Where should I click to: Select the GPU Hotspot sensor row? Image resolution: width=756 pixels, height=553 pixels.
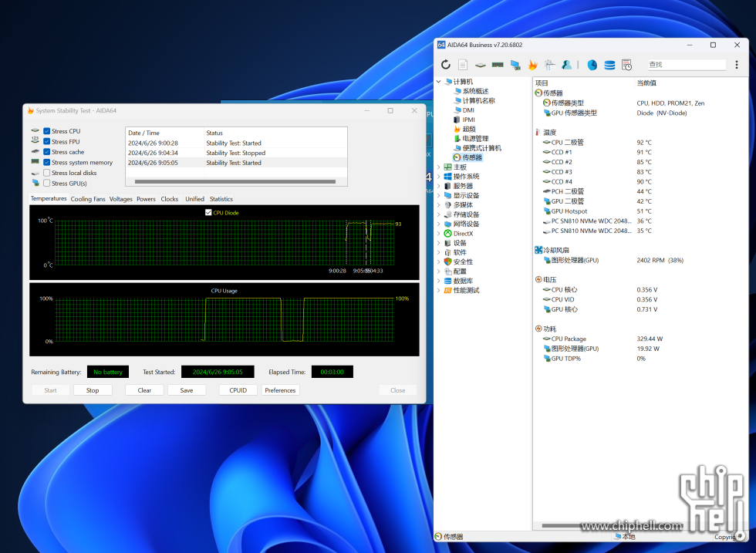click(640, 211)
